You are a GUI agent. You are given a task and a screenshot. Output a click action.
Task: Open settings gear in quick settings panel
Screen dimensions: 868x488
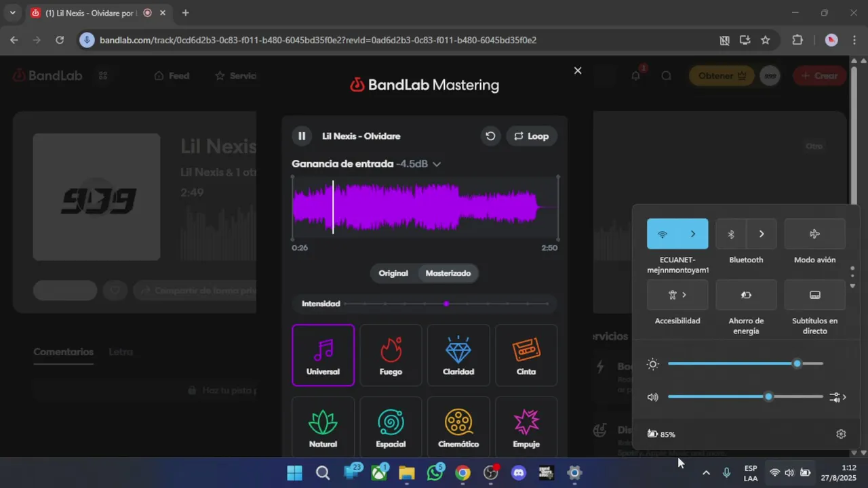click(x=841, y=434)
